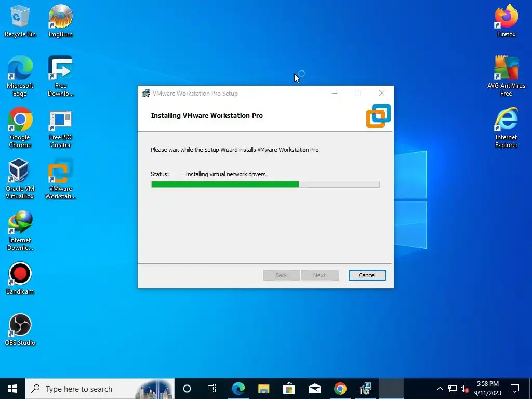Select the Bandicam desktop shortcut
Screen dimensions: 532x399
[x=20, y=278]
